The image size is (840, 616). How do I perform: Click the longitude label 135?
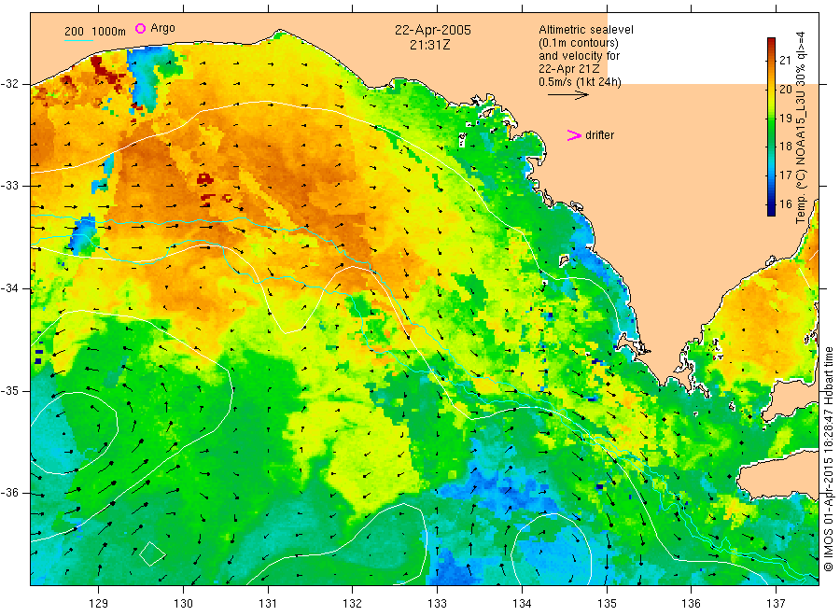point(607,604)
